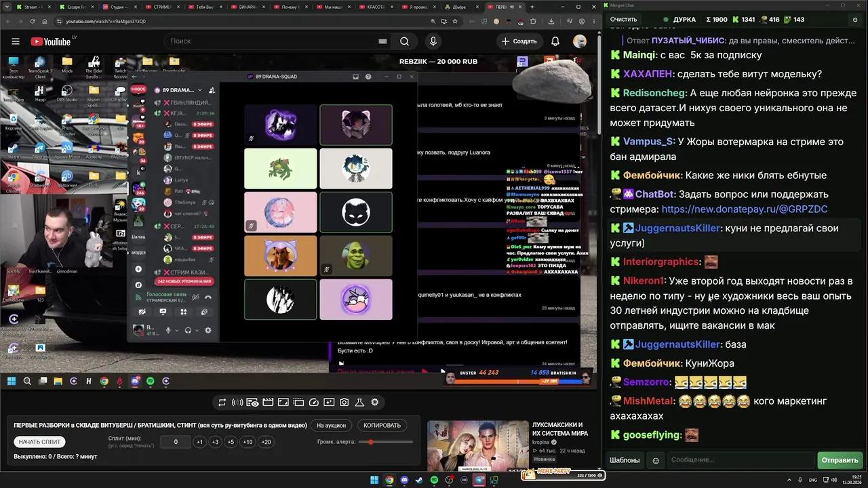Click 'Очистить' in Merged Chat

tap(623, 20)
